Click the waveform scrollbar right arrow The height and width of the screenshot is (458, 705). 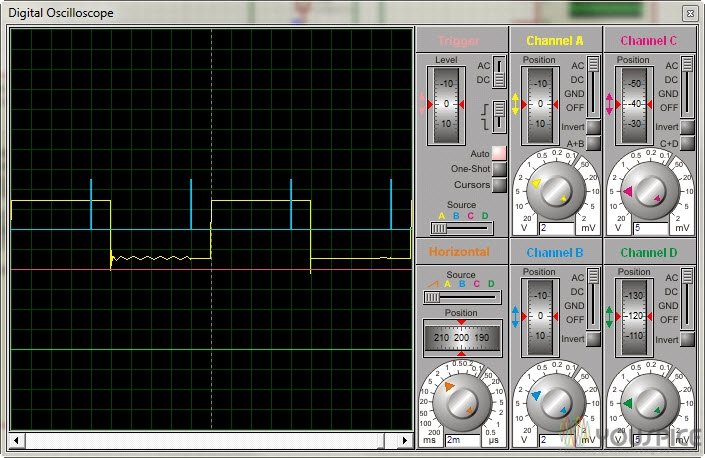click(x=405, y=440)
